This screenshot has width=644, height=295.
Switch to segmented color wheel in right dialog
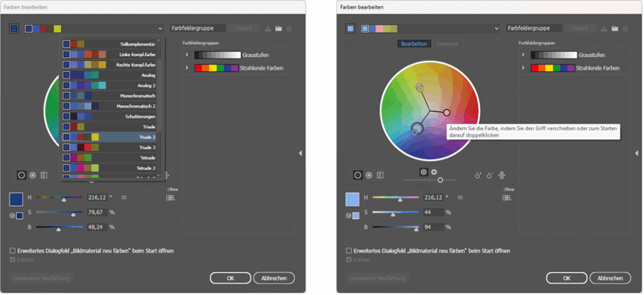[369, 175]
